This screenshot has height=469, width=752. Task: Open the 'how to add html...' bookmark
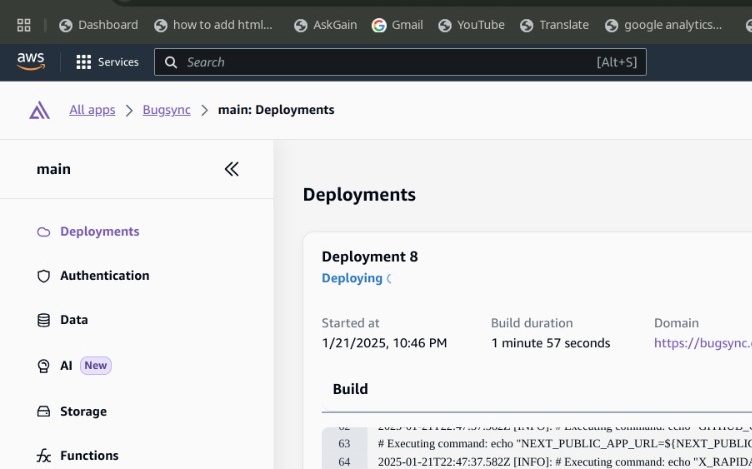[x=213, y=25]
